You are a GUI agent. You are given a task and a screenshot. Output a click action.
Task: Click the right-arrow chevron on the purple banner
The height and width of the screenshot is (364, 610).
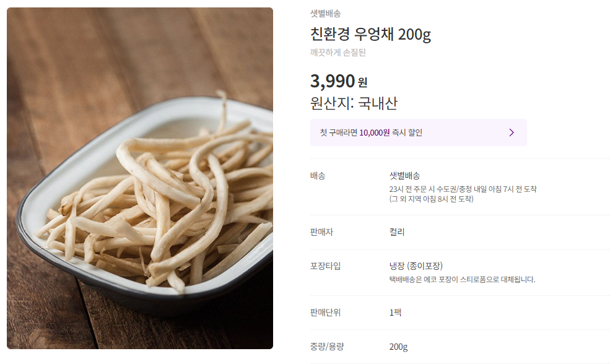click(512, 132)
